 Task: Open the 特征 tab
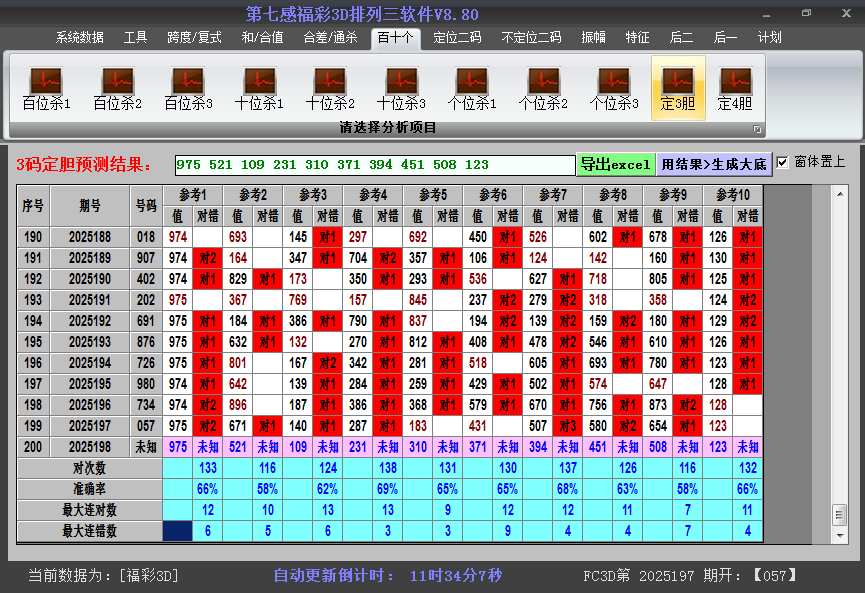(x=638, y=38)
